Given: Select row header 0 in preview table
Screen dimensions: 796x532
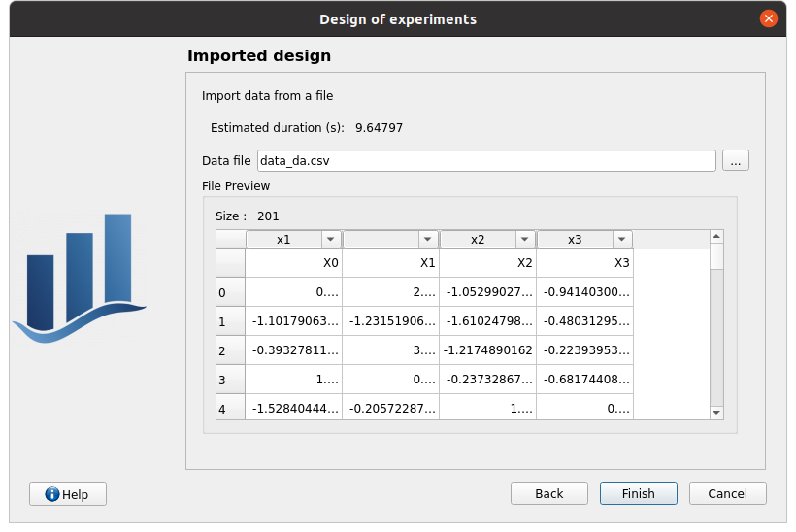Looking at the screenshot, I should (230, 292).
